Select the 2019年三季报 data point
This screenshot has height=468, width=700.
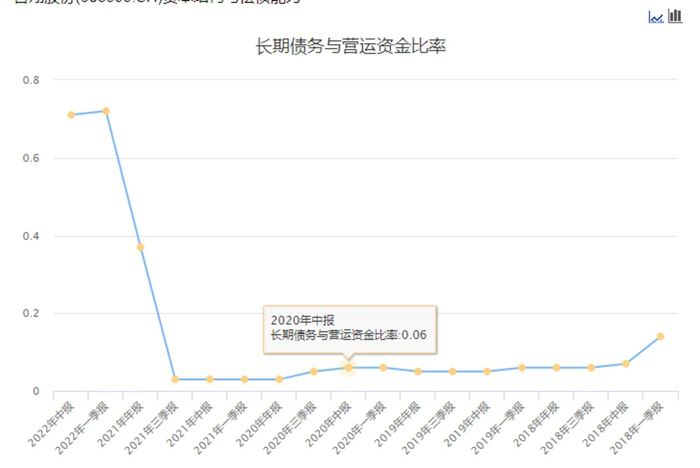click(452, 371)
